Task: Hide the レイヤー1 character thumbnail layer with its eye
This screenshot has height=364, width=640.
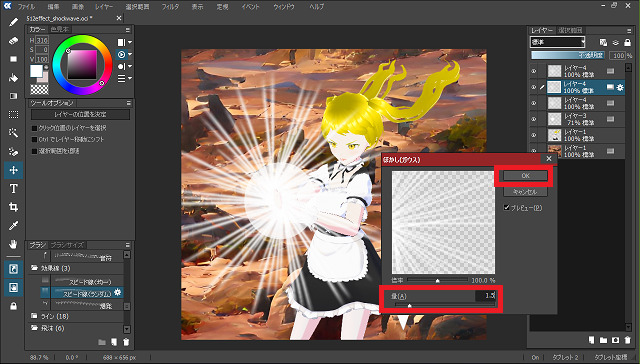Action: (x=533, y=135)
